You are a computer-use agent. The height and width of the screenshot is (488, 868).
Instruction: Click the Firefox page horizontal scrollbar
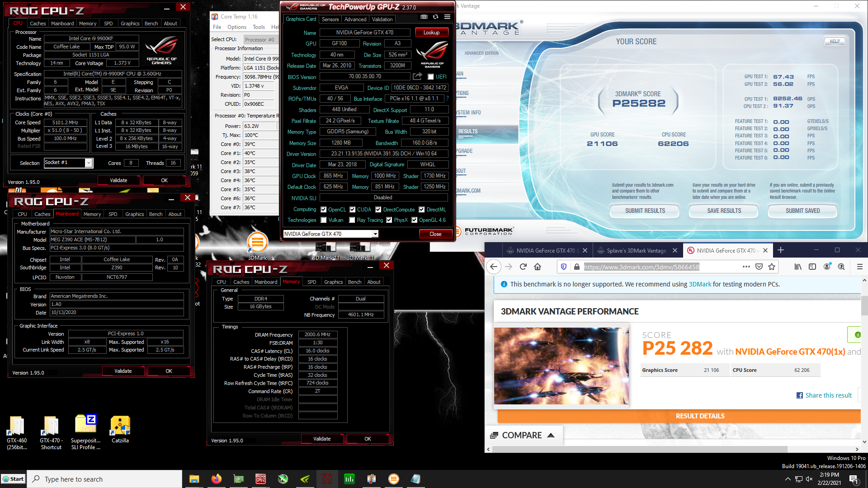[x=640, y=449]
